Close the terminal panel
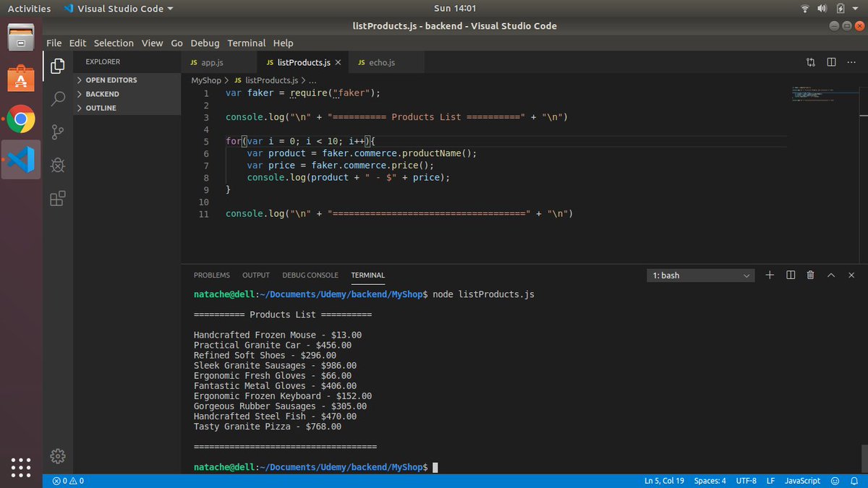The image size is (868, 488). click(851, 275)
